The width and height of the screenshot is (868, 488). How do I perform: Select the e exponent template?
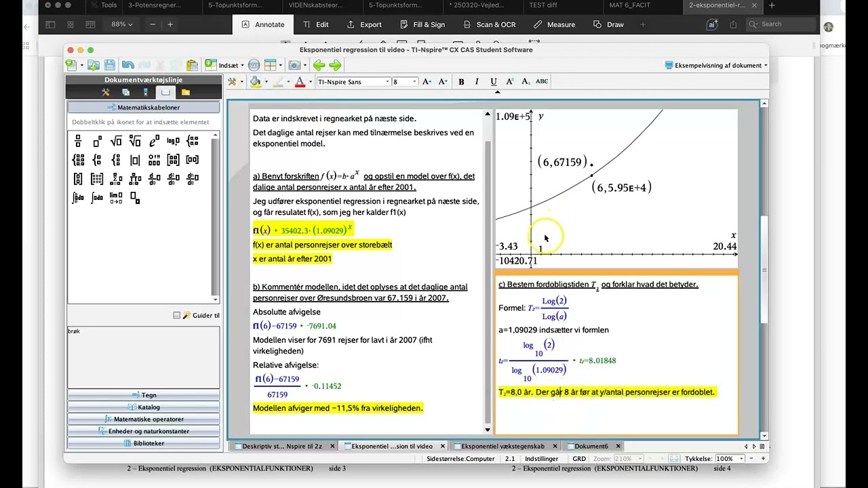tap(154, 141)
